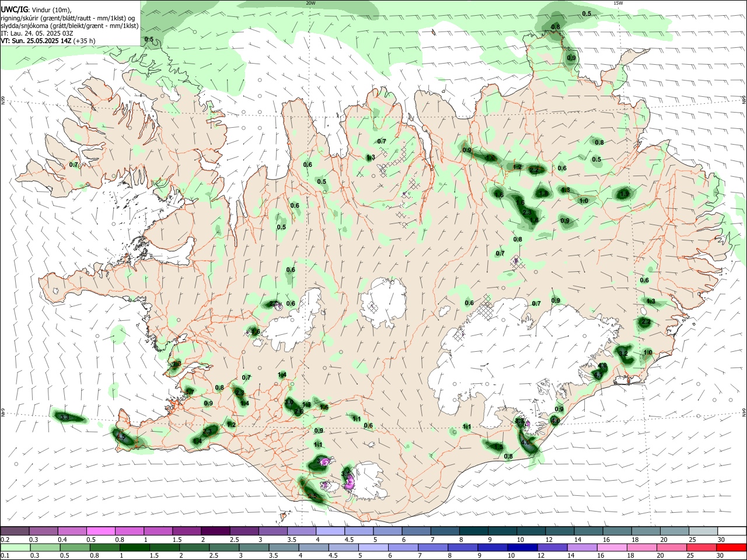Pick upper legend swatch from 18 to 20
Screen dimensions: 747x560
[646, 531]
